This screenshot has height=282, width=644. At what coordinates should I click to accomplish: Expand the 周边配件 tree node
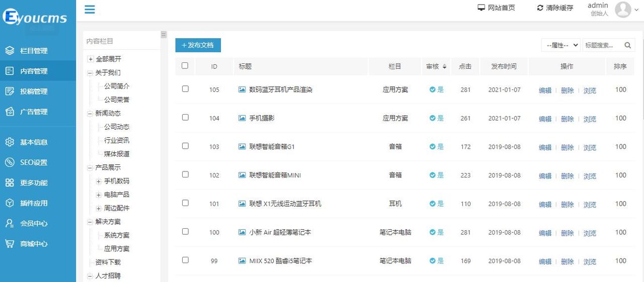point(99,208)
